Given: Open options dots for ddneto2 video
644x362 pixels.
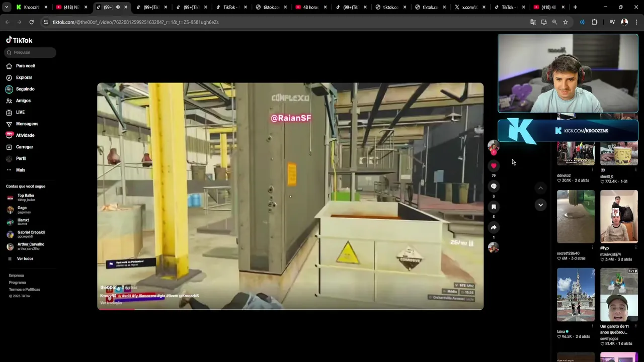Looking at the screenshot, I should click(x=593, y=170).
